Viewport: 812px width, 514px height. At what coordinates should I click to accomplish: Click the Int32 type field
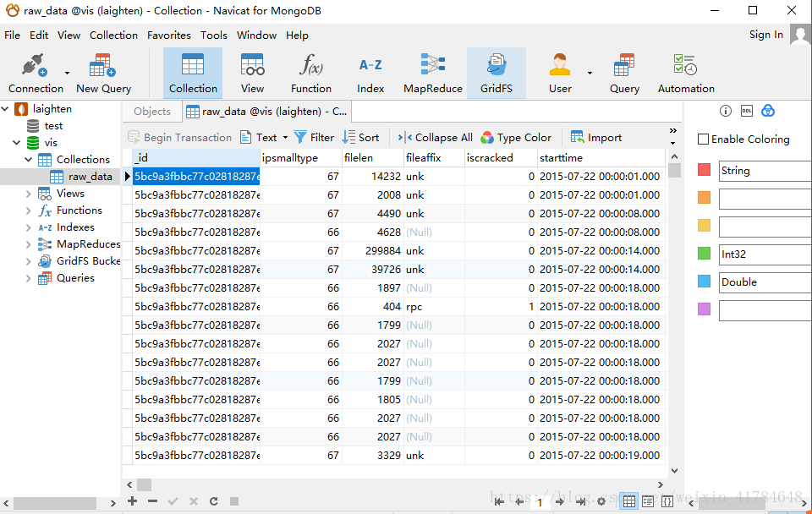click(765, 254)
